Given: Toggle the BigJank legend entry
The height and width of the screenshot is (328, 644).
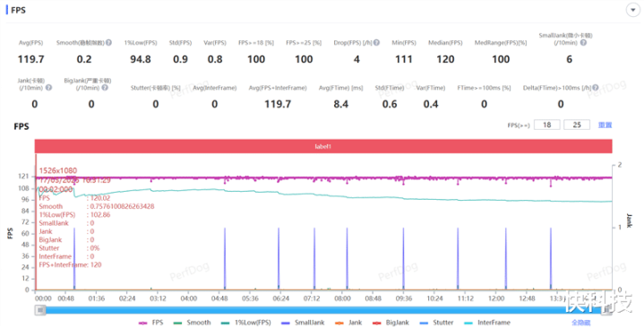Looking at the screenshot, I should click(391, 323).
